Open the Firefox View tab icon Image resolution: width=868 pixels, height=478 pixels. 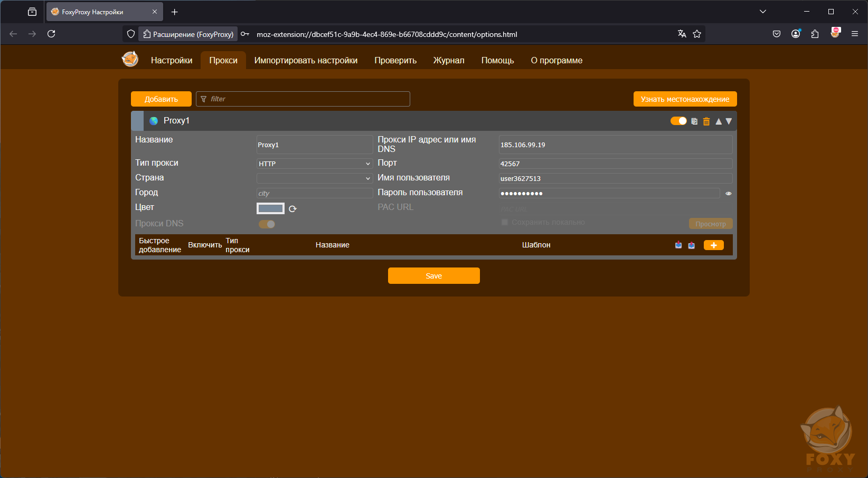point(32,12)
